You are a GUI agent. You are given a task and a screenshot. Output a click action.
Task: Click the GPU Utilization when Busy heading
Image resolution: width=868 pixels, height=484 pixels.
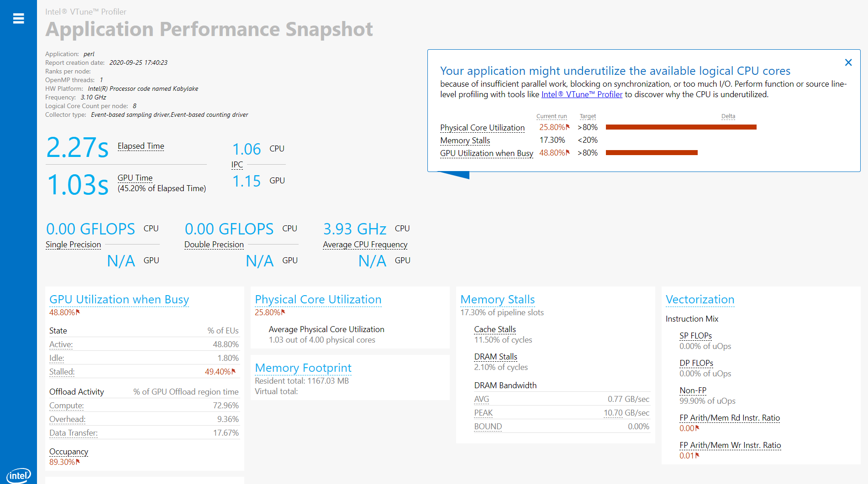point(119,300)
